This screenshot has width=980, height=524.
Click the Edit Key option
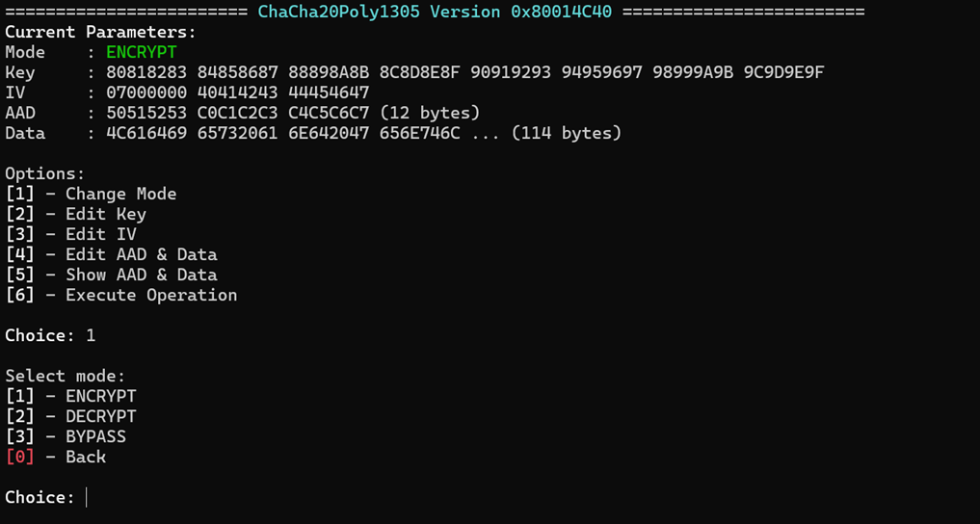tap(75, 214)
